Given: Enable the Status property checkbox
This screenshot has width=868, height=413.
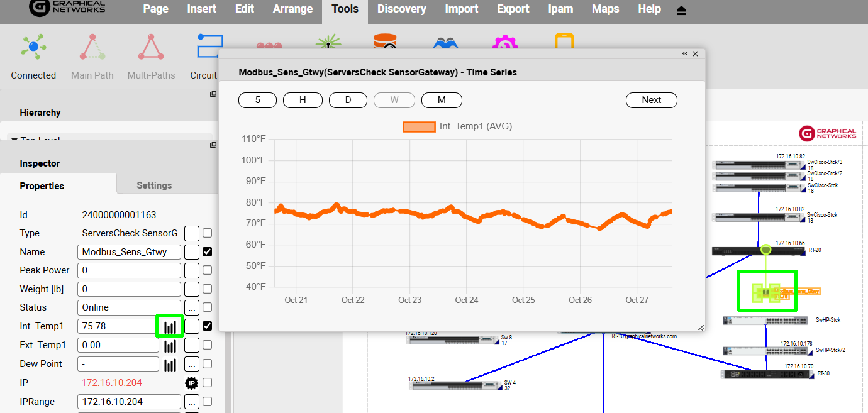Looking at the screenshot, I should 207,307.
